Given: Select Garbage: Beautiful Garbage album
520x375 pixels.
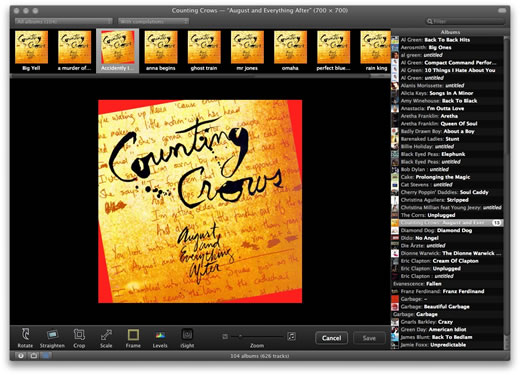Looking at the screenshot, I should (447, 307).
